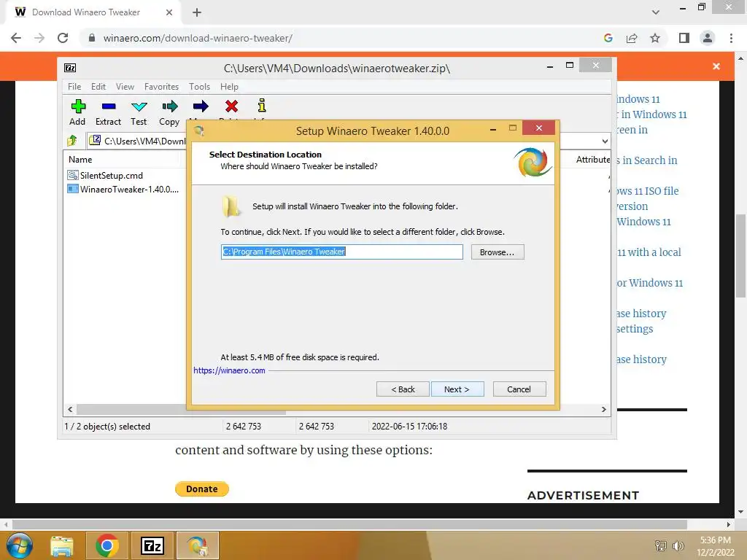This screenshot has height=560, width=747.
Task: Open Chrome's three-dot menu
Action: coord(731,38)
